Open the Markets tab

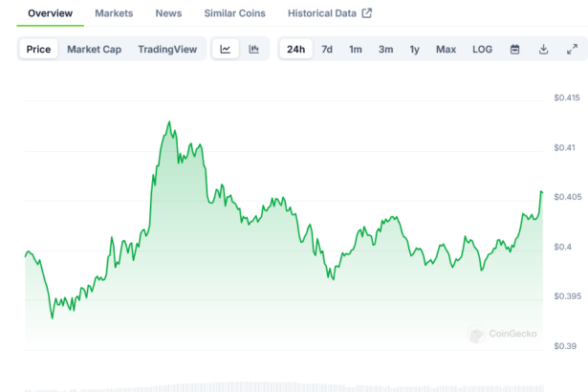(x=114, y=13)
